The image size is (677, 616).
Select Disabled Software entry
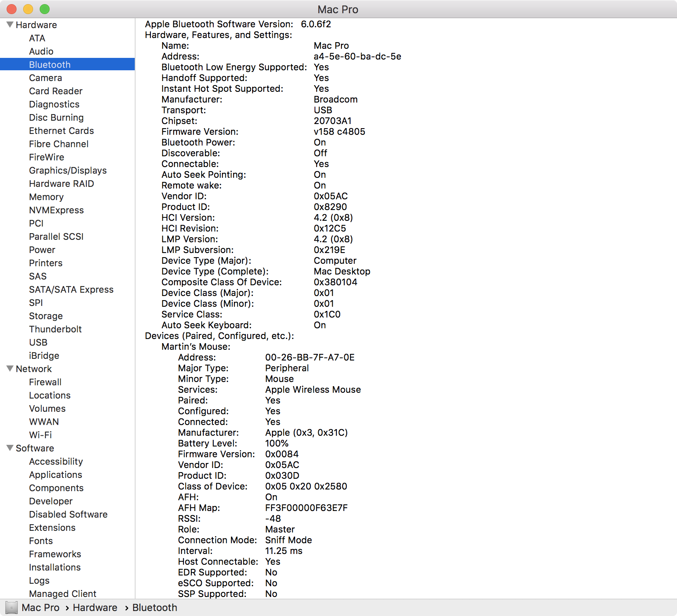[68, 514]
